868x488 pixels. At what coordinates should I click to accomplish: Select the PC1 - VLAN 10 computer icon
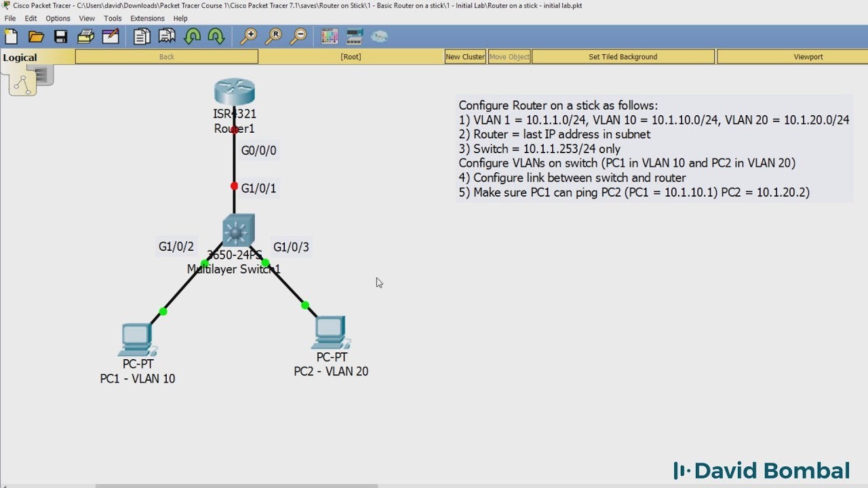click(136, 340)
